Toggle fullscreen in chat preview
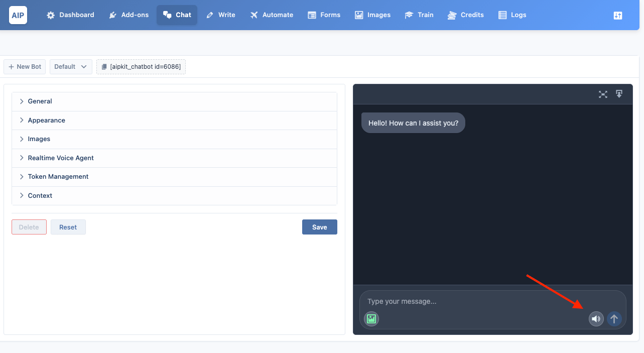Screen dimensions: 644x353 pos(603,94)
